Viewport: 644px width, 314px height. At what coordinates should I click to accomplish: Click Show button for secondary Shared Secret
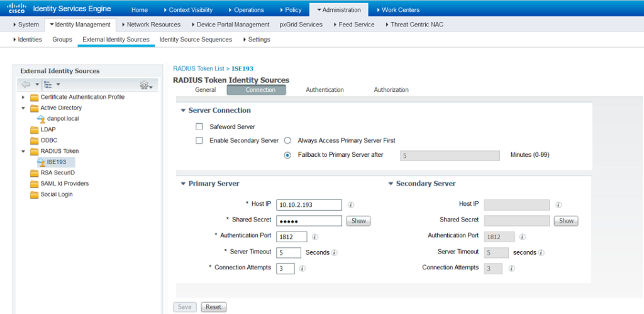tap(566, 221)
